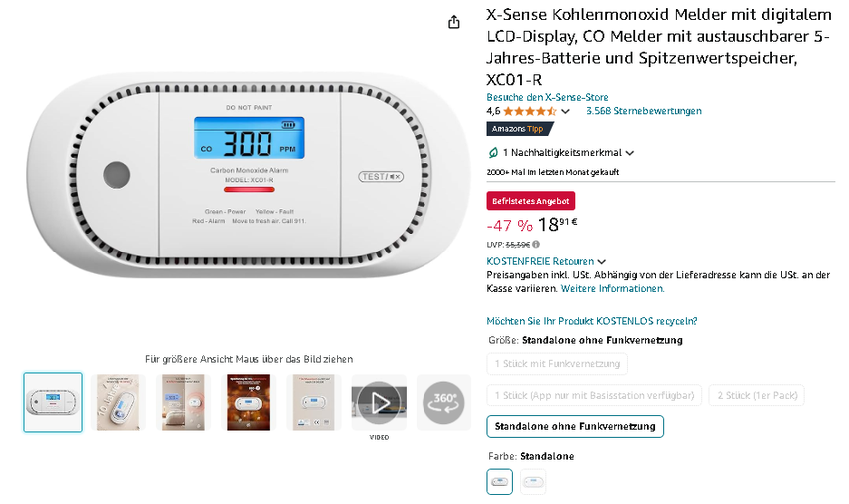Select the first product thumbnail image
The width and height of the screenshot is (849, 504).
point(53,402)
